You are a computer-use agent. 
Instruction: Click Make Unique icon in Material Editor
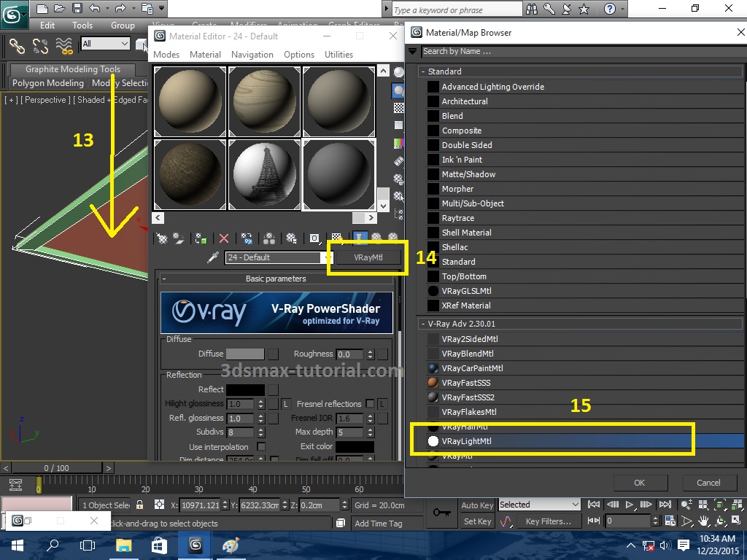click(268, 238)
